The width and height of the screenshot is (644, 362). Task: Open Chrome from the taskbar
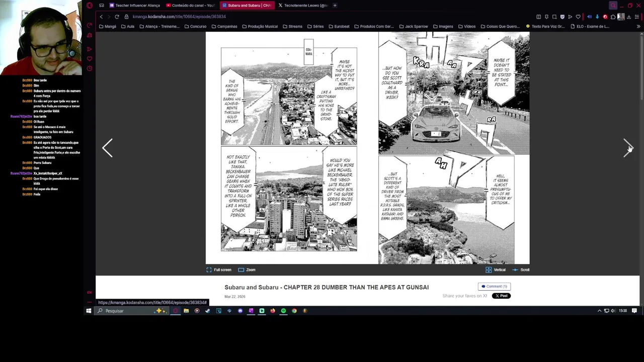click(294, 311)
